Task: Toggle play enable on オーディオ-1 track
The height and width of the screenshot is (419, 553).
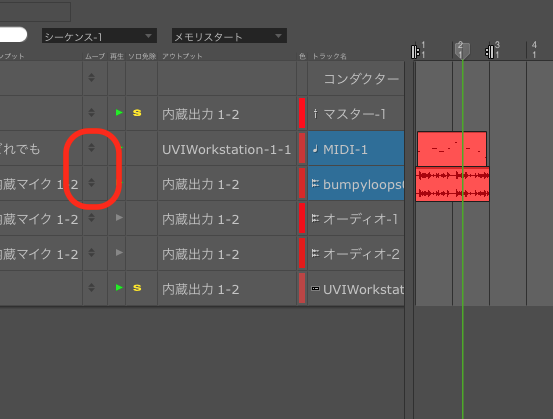Action: 119,218
